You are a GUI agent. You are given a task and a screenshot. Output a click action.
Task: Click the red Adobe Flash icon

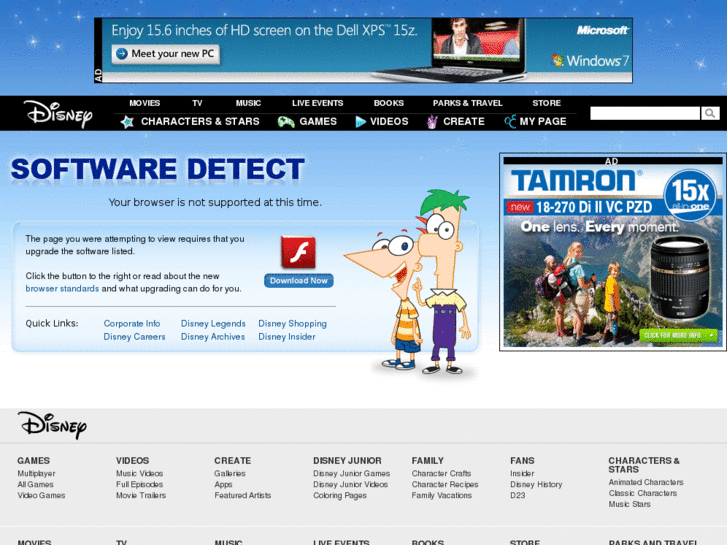[299, 252]
